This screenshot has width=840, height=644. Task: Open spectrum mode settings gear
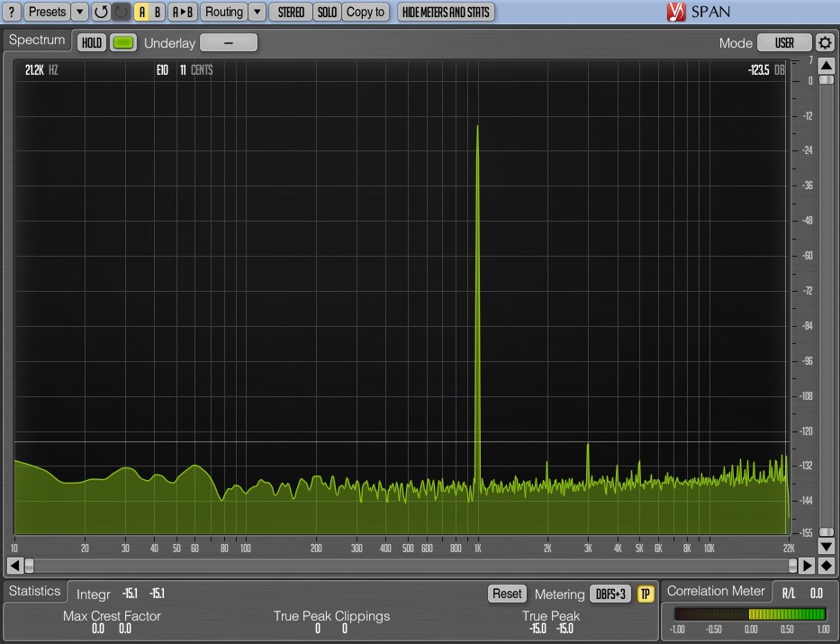[825, 43]
